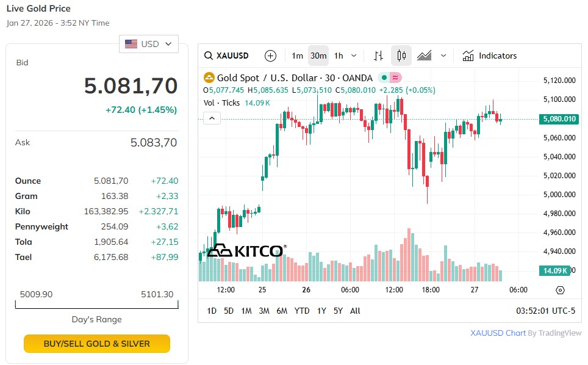
Task: Select the 1M date range
Action: click(x=246, y=311)
